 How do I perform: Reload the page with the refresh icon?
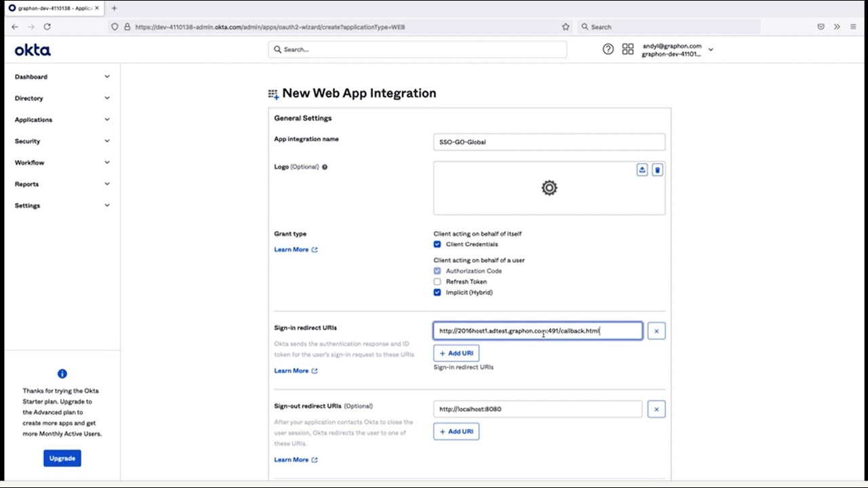[x=47, y=26]
